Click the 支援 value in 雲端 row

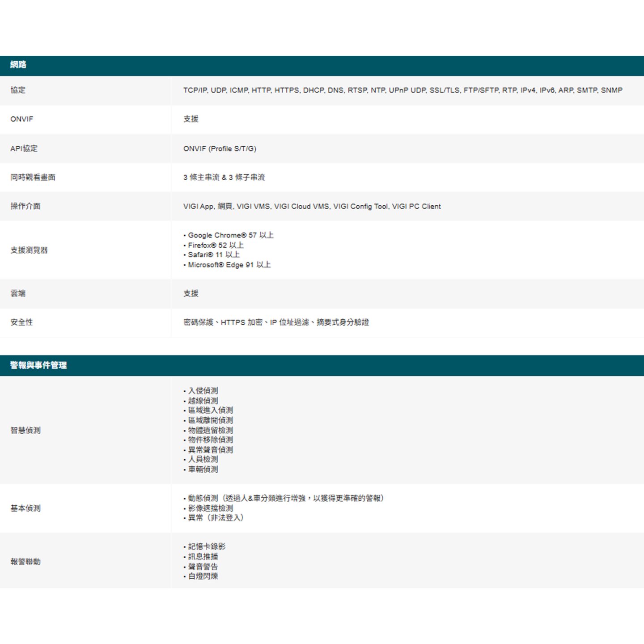191,293
